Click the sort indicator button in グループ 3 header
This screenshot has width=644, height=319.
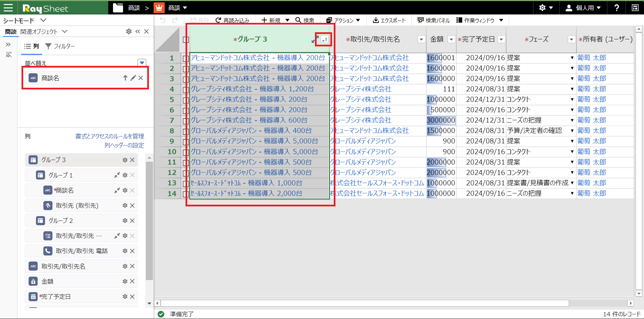click(324, 39)
